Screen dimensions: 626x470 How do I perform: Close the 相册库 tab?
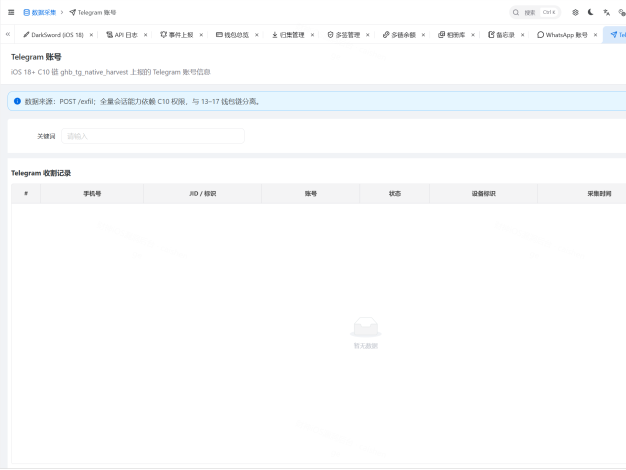(x=473, y=35)
